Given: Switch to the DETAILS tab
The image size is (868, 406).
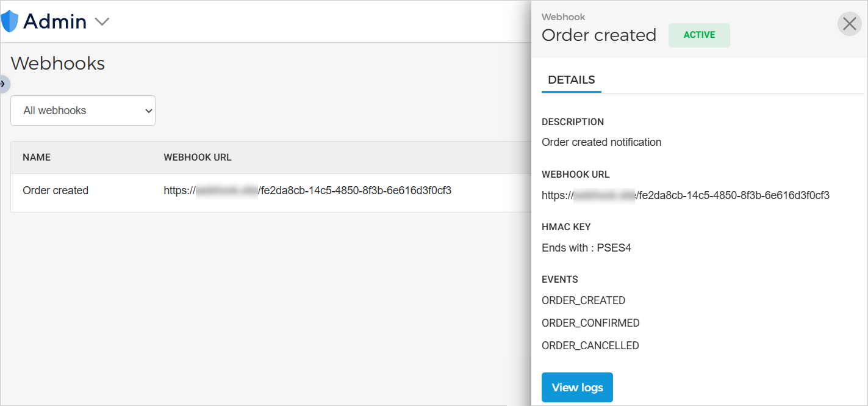Looking at the screenshot, I should coord(571,80).
